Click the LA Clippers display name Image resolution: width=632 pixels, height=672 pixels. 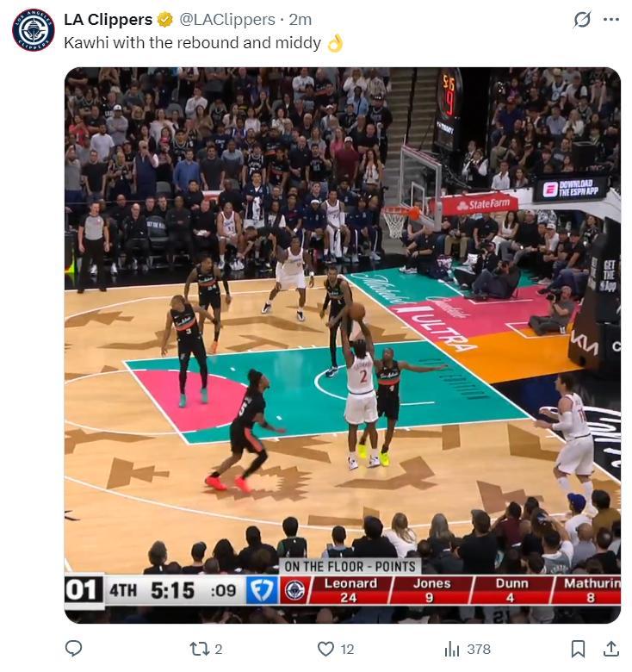pyautogui.click(x=108, y=19)
